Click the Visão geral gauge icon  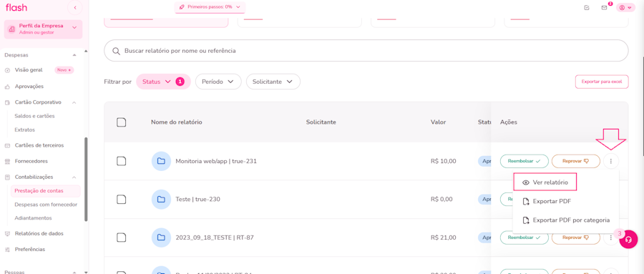7,70
